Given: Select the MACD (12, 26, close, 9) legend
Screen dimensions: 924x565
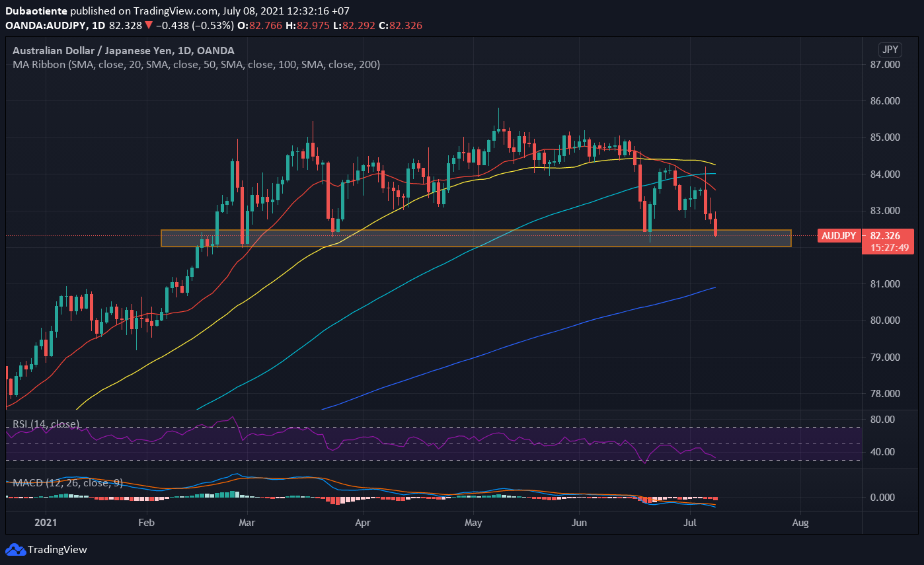Looking at the screenshot, I should 68,482.
